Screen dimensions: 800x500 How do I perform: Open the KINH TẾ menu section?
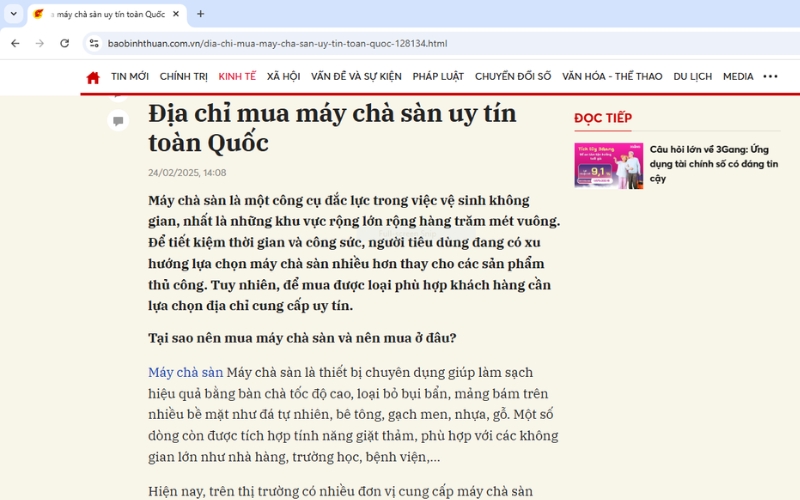click(x=237, y=77)
